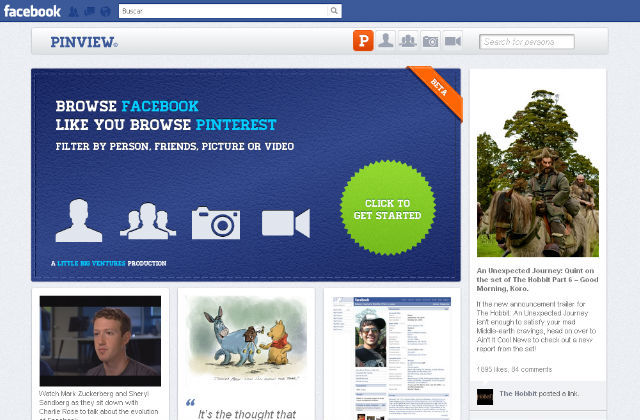
Task: Open the Little Big Ventures link
Action: [x=91, y=263]
